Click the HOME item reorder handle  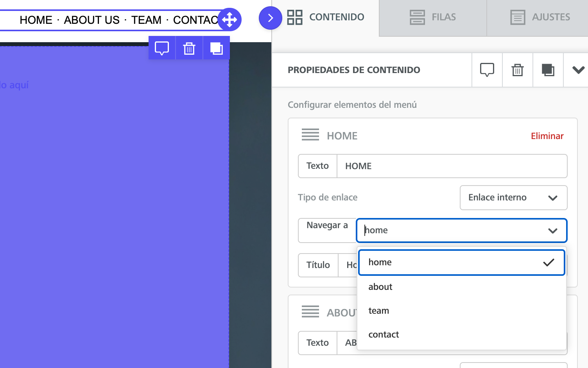pyautogui.click(x=310, y=135)
